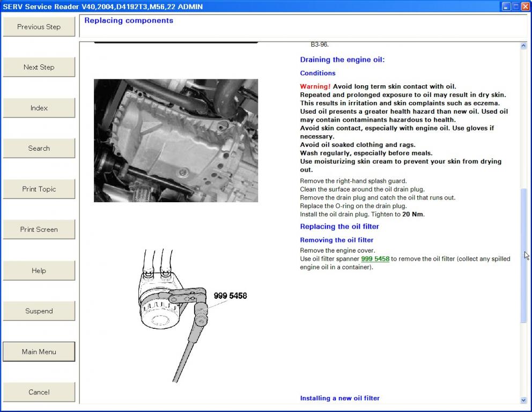Viewport: 532px width, 412px height.
Task: Click 'Clean the surface around the oil drain plug.'
Action: (x=363, y=189)
